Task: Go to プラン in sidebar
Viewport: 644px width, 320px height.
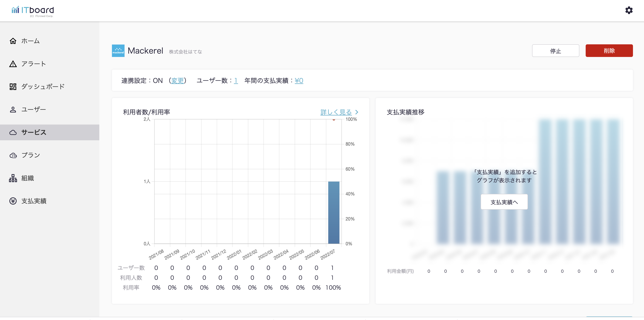Action: [x=31, y=155]
